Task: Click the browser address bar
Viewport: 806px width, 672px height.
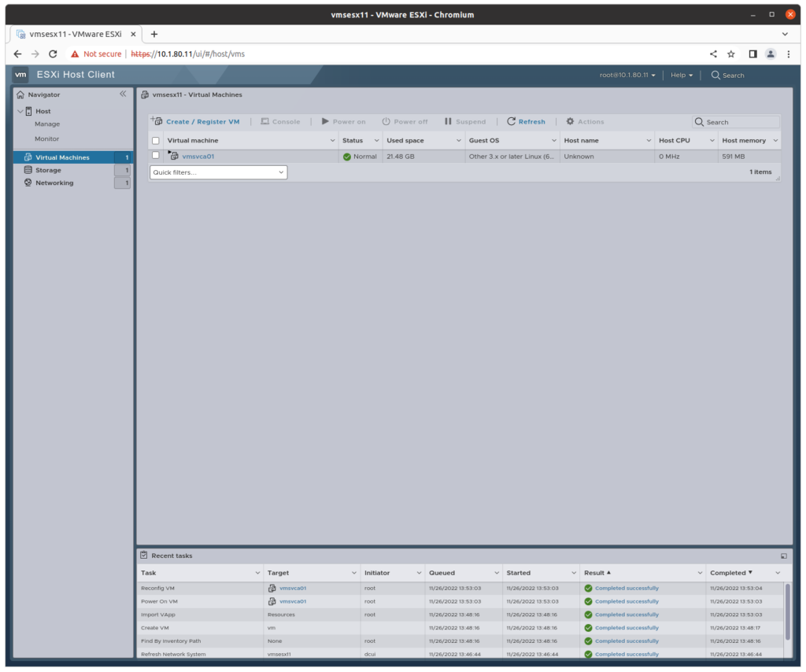Action: 386,54
